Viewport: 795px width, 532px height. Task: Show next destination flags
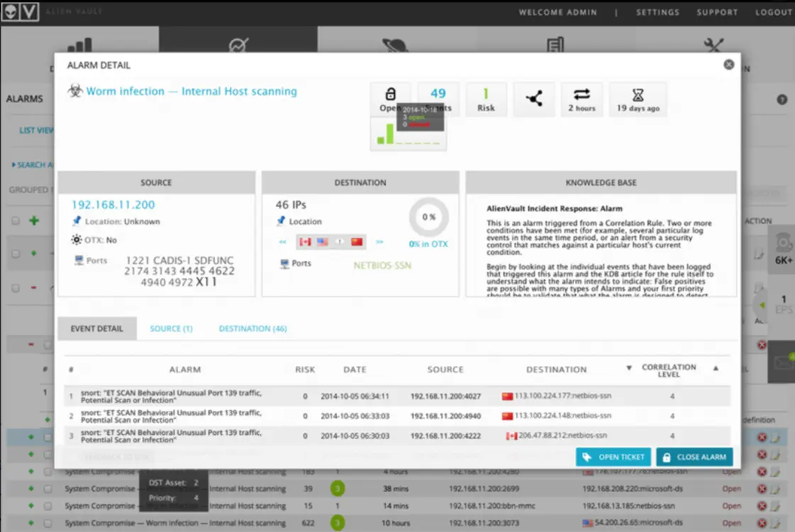click(379, 242)
